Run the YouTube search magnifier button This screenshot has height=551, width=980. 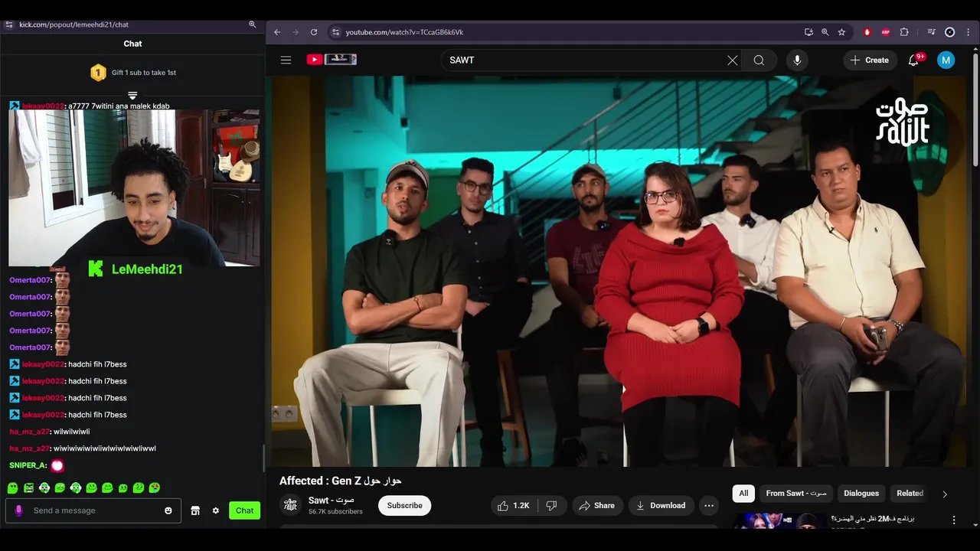(759, 60)
